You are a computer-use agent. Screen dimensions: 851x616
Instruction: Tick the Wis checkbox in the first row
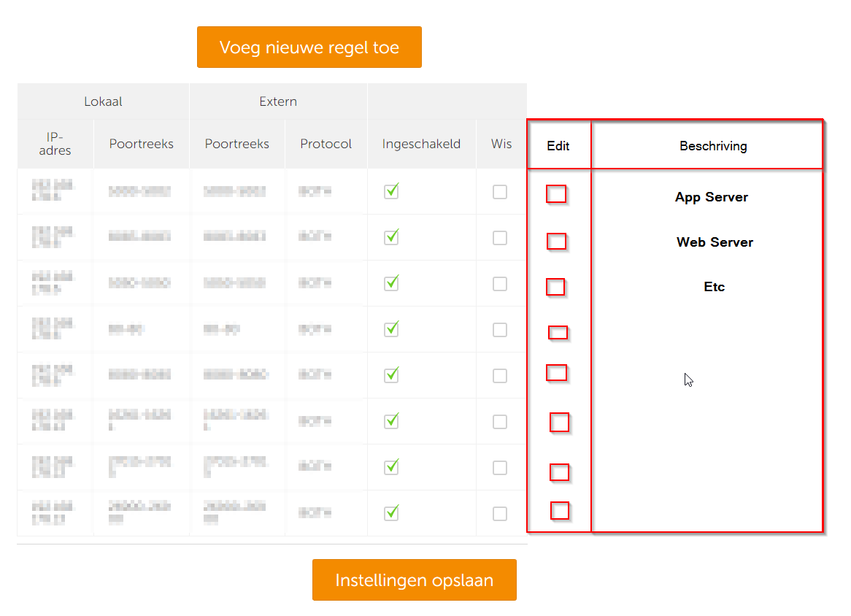click(500, 192)
